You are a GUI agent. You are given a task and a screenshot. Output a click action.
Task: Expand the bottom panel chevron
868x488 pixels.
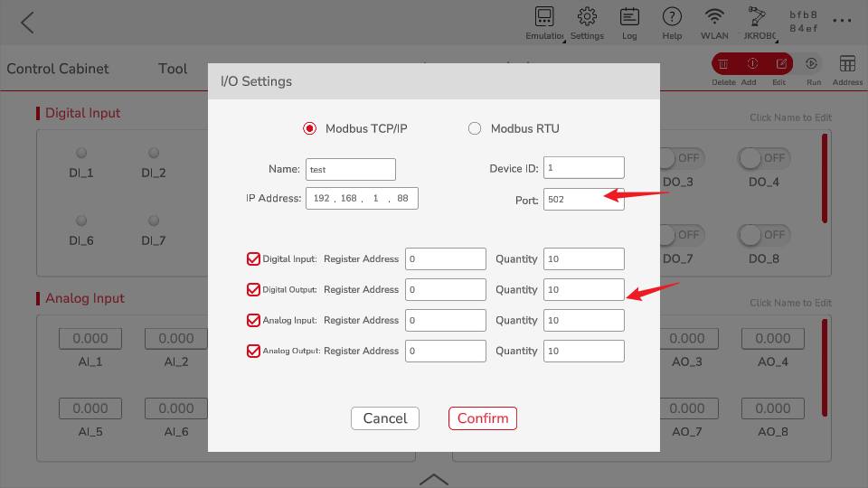(x=434, y=478)
